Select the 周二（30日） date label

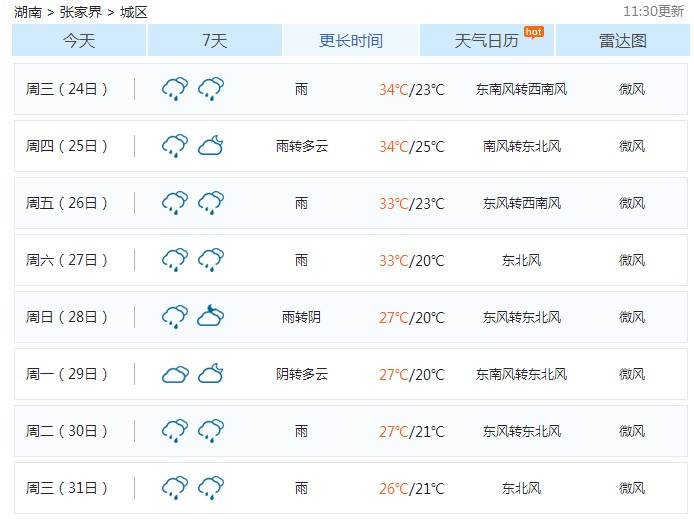point(66,431)
